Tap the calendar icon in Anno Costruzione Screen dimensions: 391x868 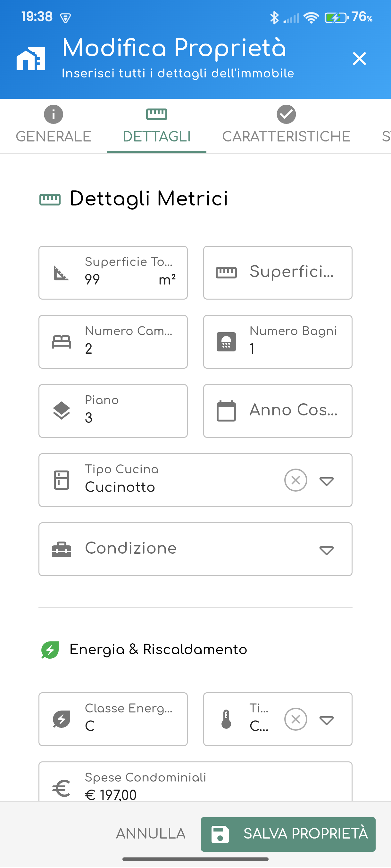pyautogui.click(x=226, y=411)
